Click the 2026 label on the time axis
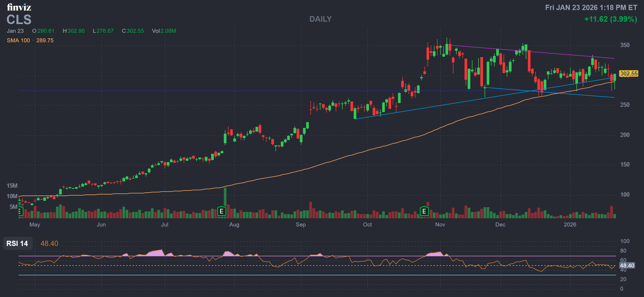The height and width of the screenshot is (297, 644). (570, 225)
